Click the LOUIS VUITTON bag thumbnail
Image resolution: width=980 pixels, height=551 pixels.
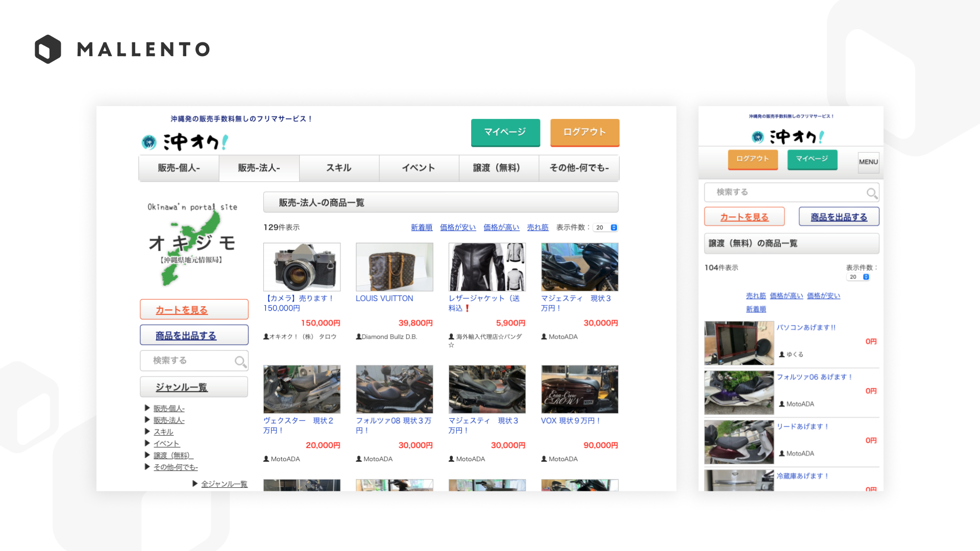[394, 267]
